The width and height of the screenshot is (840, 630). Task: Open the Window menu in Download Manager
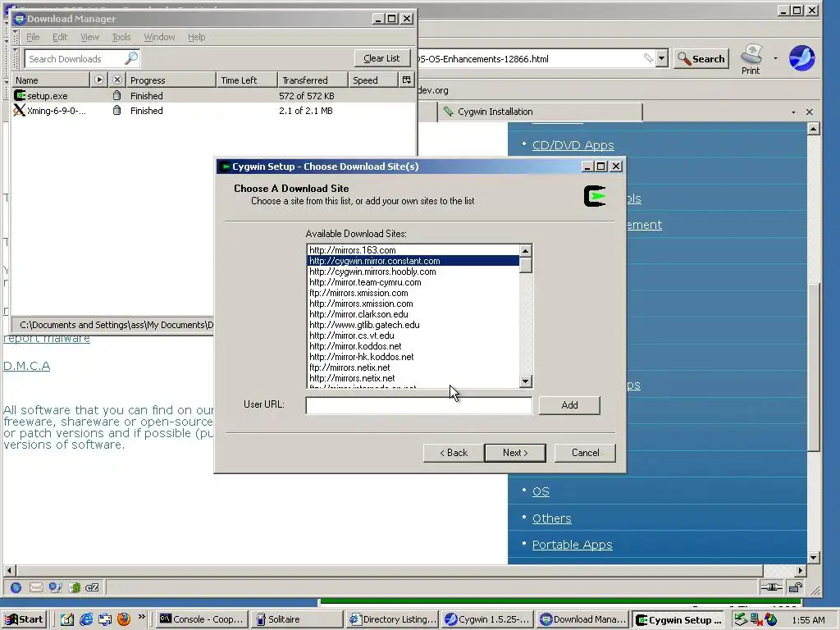(x=159, y=37)
